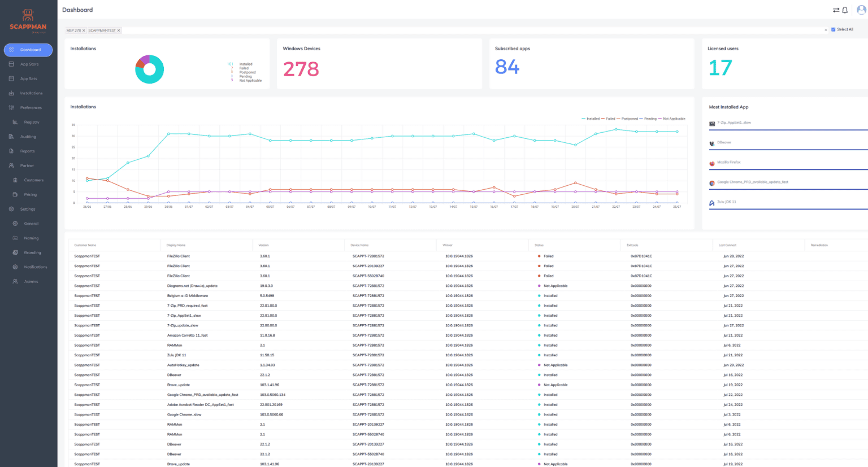868x467 pixels.
Task: Click the switch arrows icon in header
Action: tap(836, 10)
